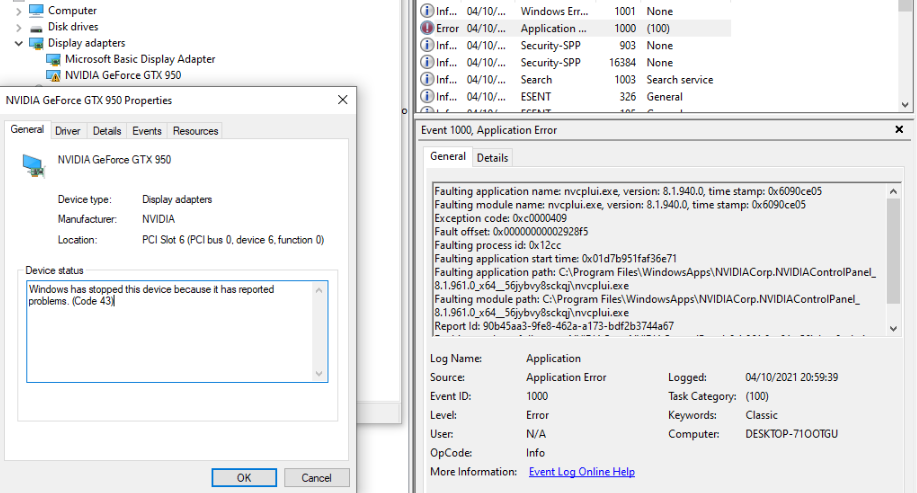The height and width of the screenshot is (493, 917).
Task: Click the Display adapters category icon
Action: click(x=36, y=43)
